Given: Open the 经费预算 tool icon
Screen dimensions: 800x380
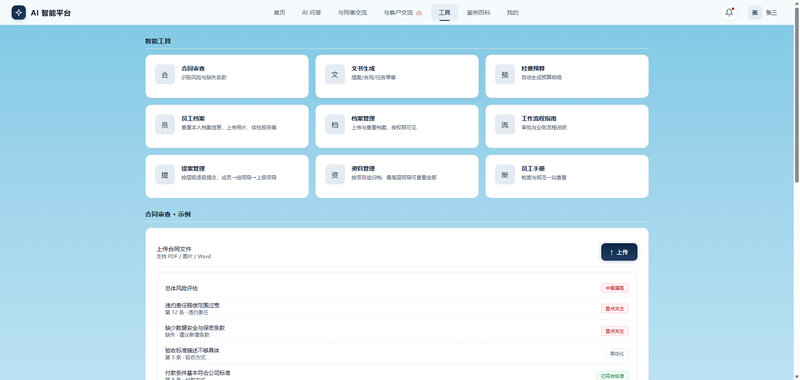Looking at the screenshot, I should (x=505, y=74).
